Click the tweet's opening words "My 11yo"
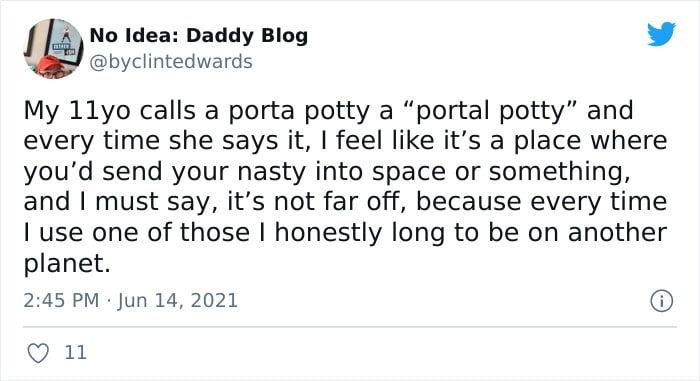This screenshot has width=700, height=381. (x=77, y=111)
